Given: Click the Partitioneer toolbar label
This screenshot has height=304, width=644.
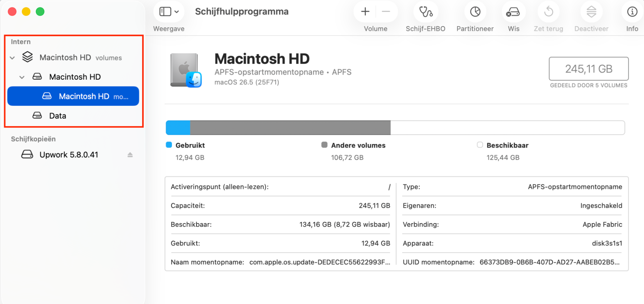Looking at the screenshot, I should (475, 29).
